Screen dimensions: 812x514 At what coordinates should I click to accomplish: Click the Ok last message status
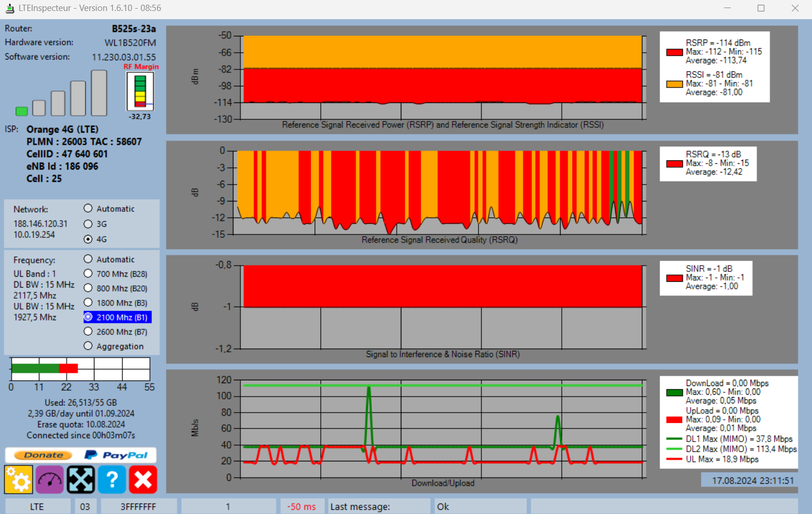point(481,506)
